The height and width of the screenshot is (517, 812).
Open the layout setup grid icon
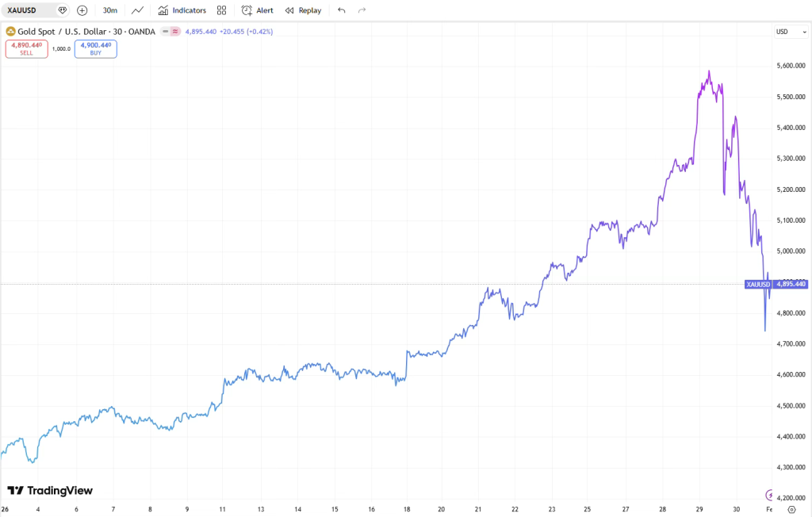pyautogui.click(x=221, y=10)
